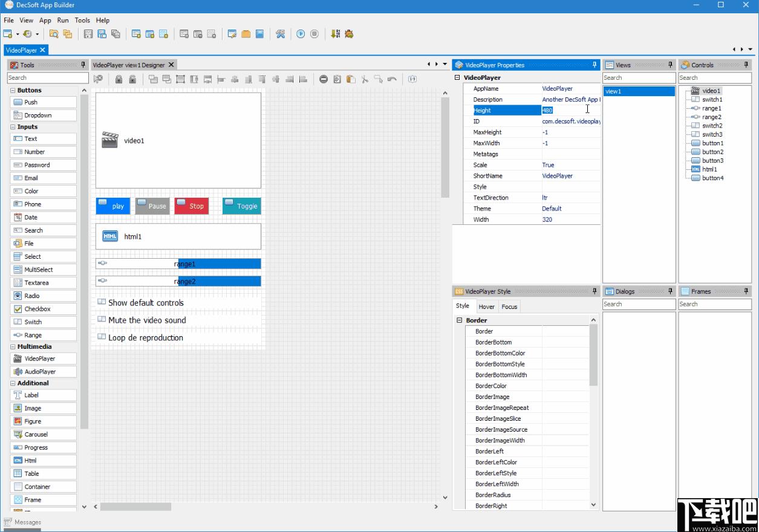The height and width of the screenshot is (532, 759).
Task: Click the new app toolbar icon
Action: coord(8,34)
